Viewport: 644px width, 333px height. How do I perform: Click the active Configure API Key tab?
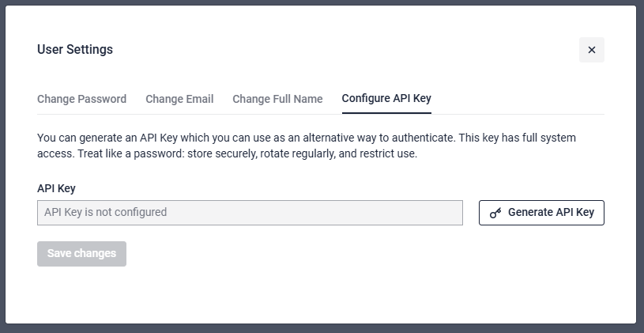pos(386,99)
